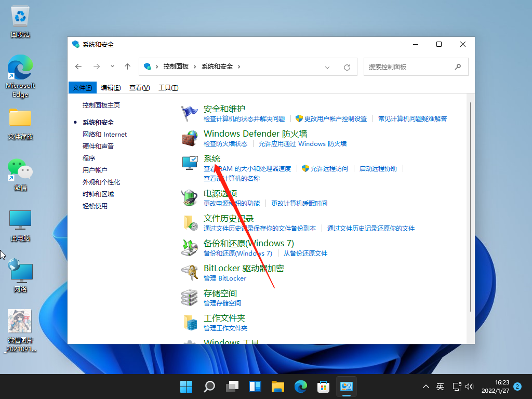
Task: Open the 查看 menu
Action: tap(139, 87)
